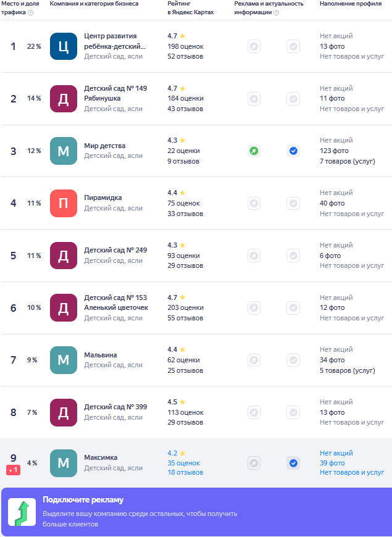Select Детский сад № 153 Аленький цветочек
This screenshot has width=392, height=537.
click(116, 302)
